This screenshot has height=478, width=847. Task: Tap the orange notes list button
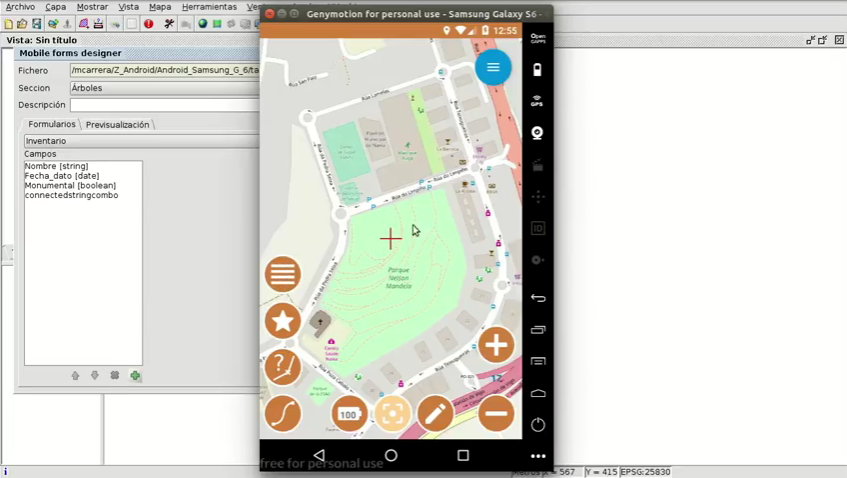pos(283,274)
